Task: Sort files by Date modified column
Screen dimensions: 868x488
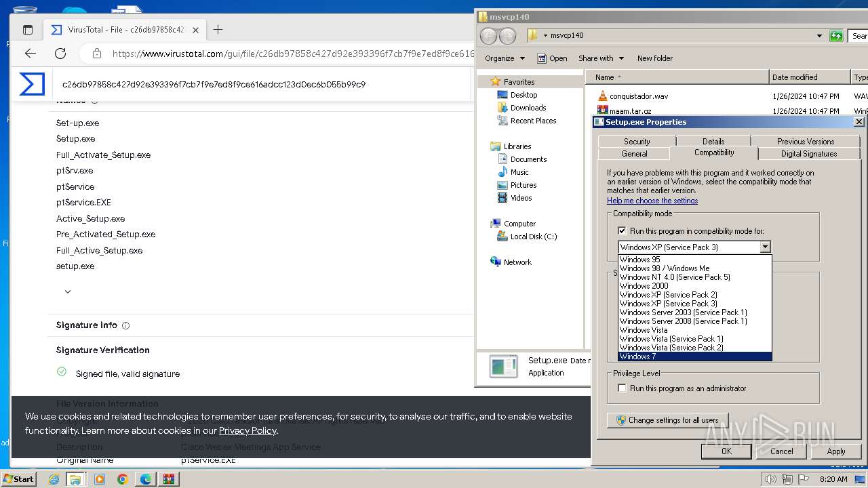Action: pos(810,77)
